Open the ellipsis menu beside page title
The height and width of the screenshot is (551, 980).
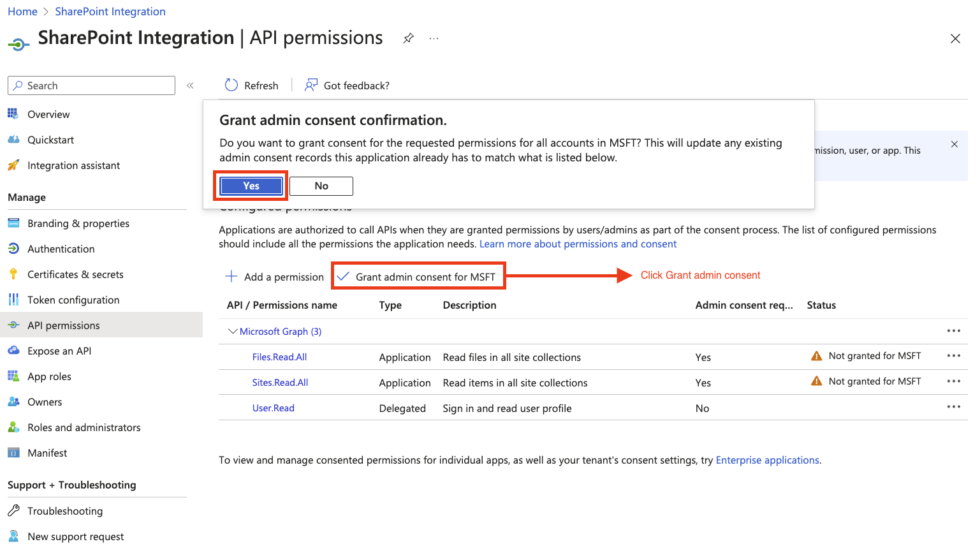(x=434, y=38)
